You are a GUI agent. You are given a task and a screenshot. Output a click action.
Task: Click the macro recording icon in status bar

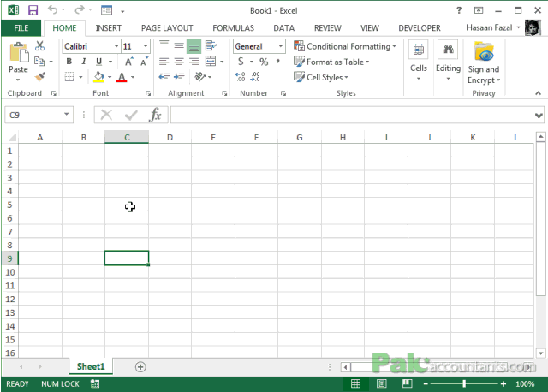tap(95, 384)
